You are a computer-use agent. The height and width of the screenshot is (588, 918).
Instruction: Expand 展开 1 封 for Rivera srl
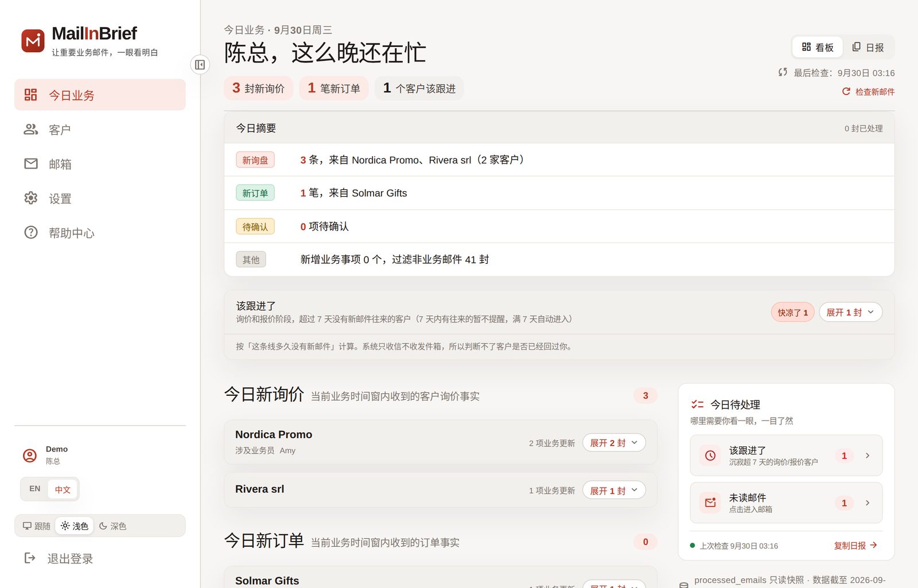coord(614,490)
